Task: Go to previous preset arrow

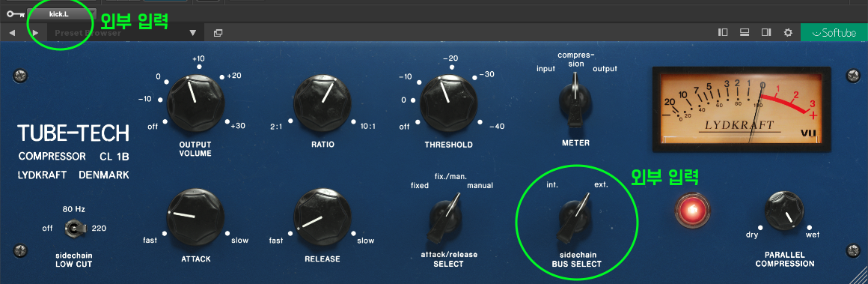Action: pos(12,33)
